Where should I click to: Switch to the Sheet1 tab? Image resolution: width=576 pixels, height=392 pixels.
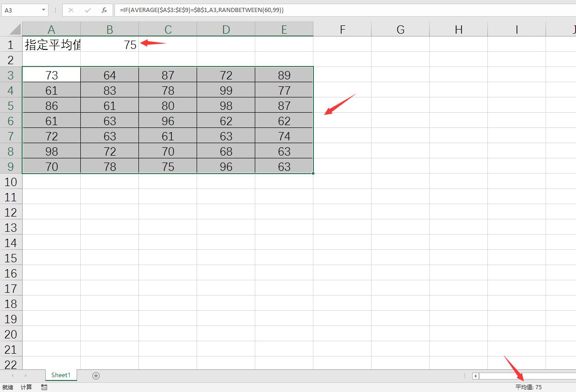click(x=61, y=375)
